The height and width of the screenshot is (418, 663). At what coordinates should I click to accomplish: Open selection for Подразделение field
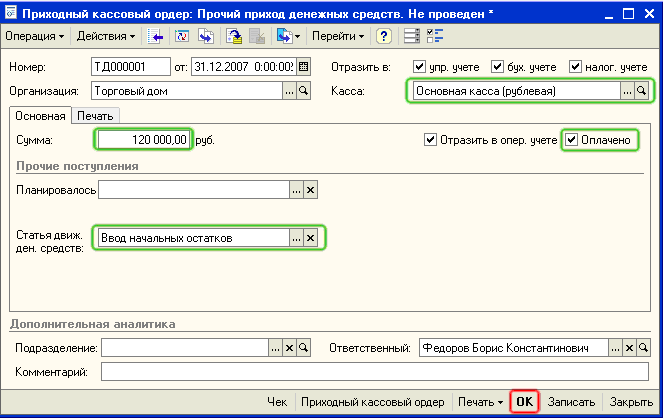275,348
